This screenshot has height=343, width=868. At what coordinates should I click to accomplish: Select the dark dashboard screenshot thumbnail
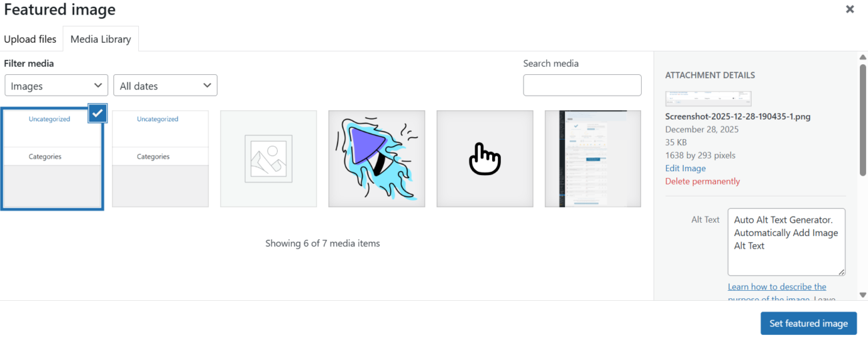pyautogui.click(x=593, y=158)
